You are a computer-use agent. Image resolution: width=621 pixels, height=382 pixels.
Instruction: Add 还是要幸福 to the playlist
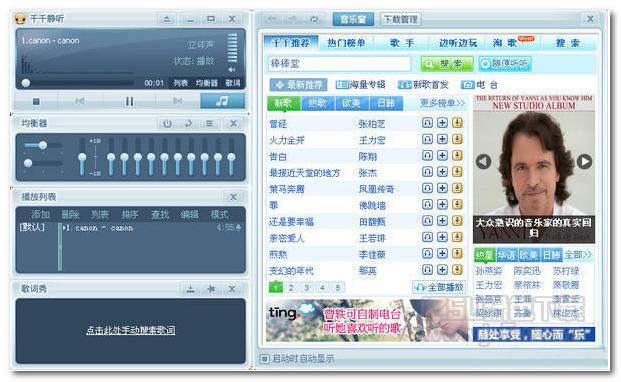(442, 220)
